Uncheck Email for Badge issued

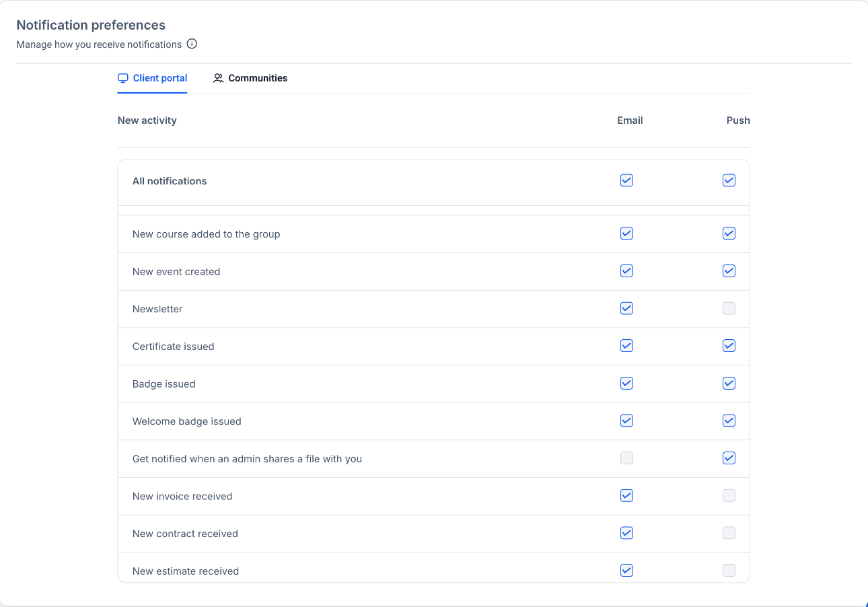coord(626,384)
